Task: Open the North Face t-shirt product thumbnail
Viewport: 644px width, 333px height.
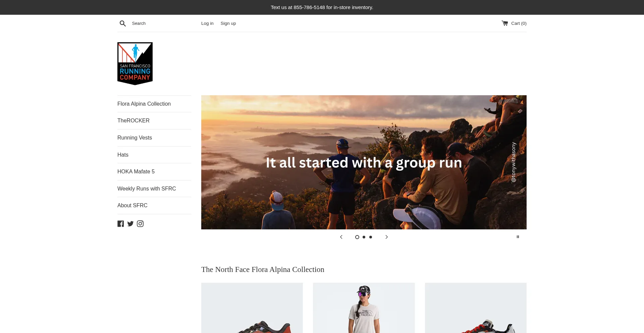Action: coord(364,308)
